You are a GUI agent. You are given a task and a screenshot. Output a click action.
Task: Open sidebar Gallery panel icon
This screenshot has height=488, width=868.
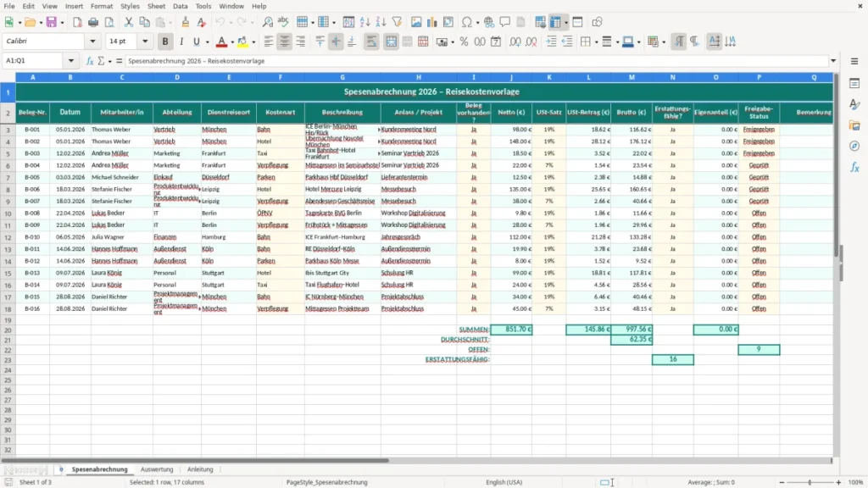click(854, 125)
